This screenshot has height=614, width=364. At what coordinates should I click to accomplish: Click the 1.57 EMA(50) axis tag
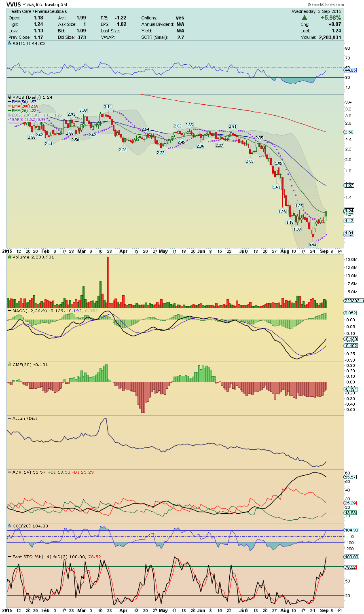point(349,185)
